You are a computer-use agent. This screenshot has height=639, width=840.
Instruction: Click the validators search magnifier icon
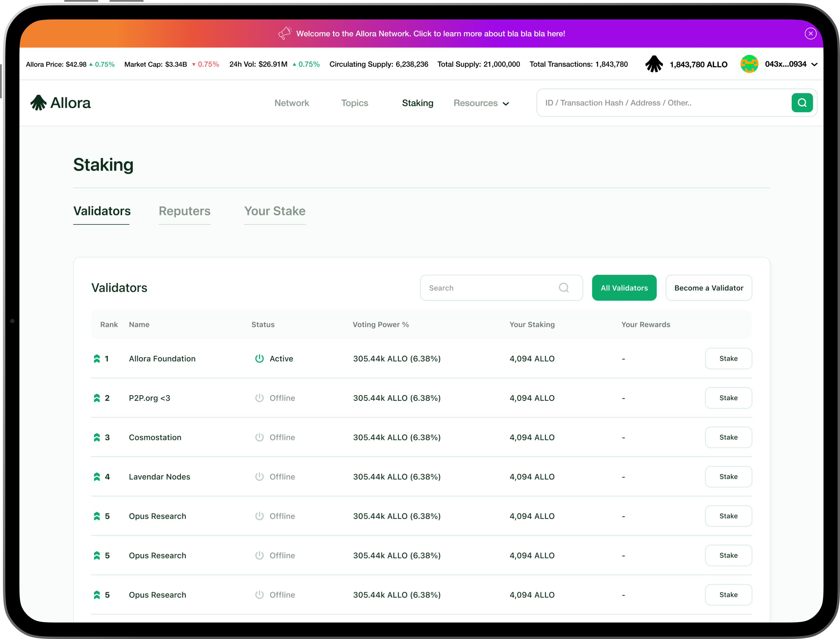(564, 288)
